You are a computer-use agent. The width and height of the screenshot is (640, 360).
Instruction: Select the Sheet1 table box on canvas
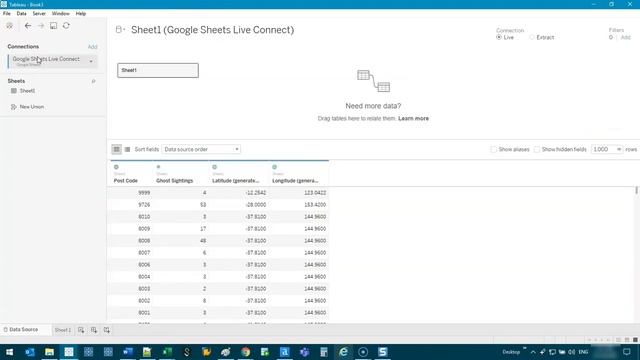pos(158,70)
